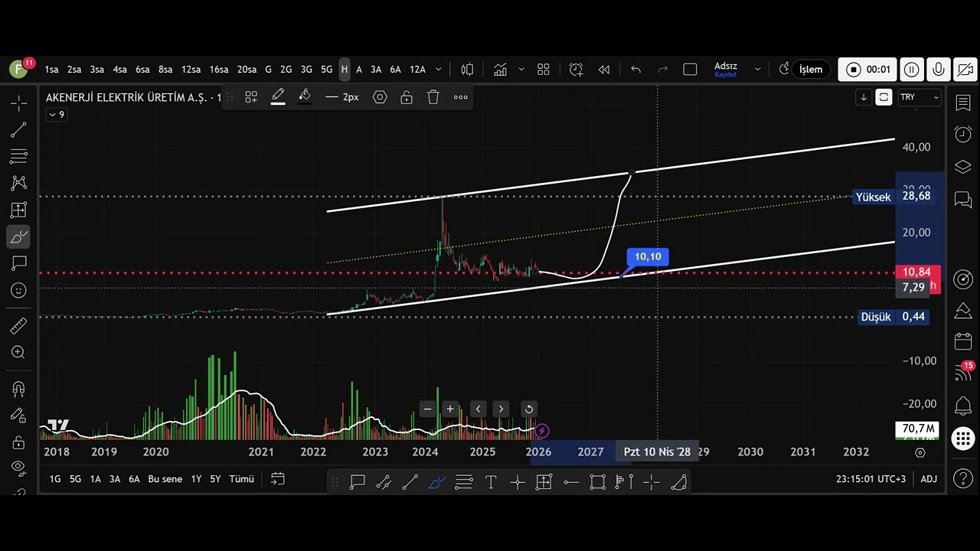Viewport: 980px width, 551px height.
Task: Toggle lock all drawings in sidebar
Action: point(18,442)
